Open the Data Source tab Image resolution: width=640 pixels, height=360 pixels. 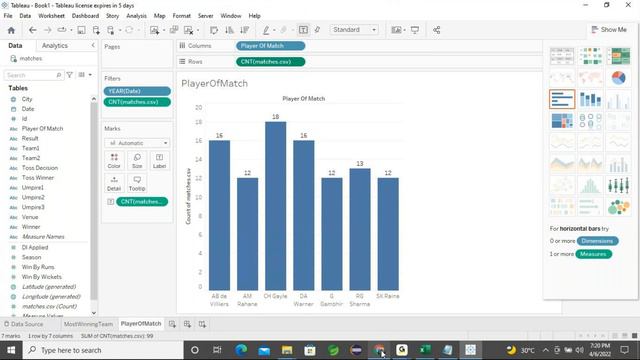point(23,324)
